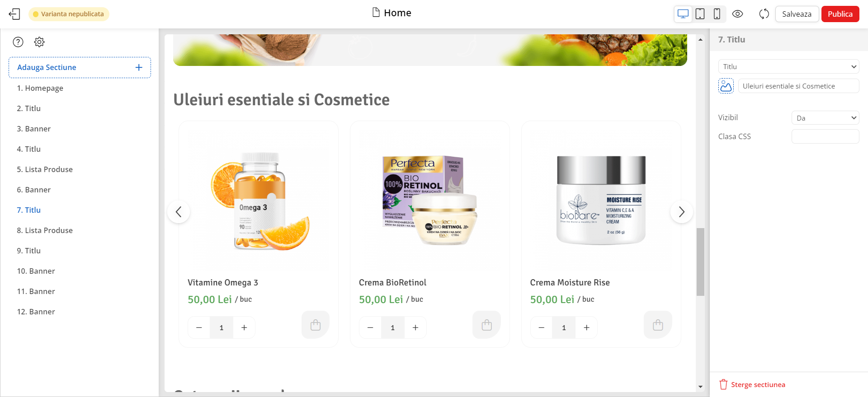Switch to mobile preview icon
Image resolution: width=868 pixels, height=397 pixels.
coord(717,14)
